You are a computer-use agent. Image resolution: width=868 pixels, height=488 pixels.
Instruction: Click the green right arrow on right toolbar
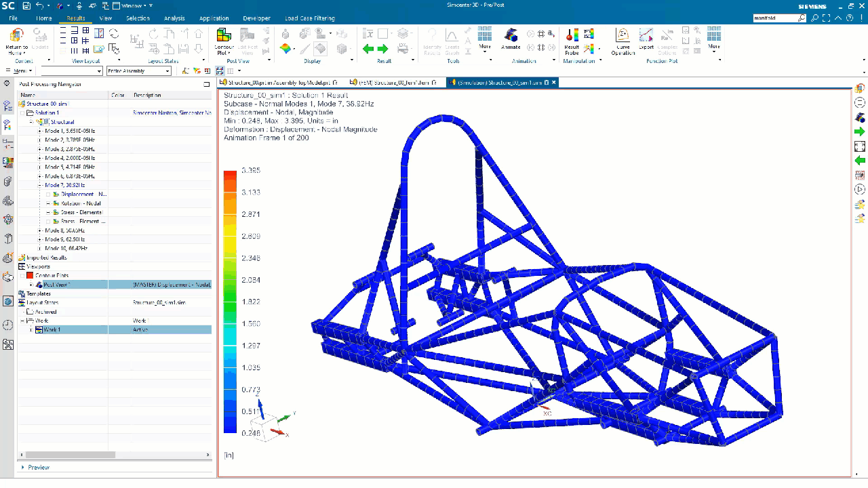(860, 131)
